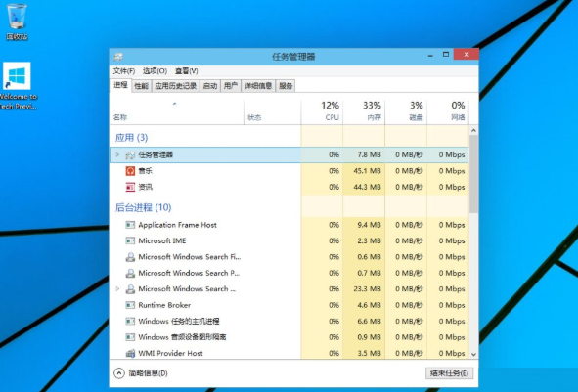This screenshot has height=392, width=578.
Task: Switch to the 应用历史记录 tab
Action: (x=175, y=86)
